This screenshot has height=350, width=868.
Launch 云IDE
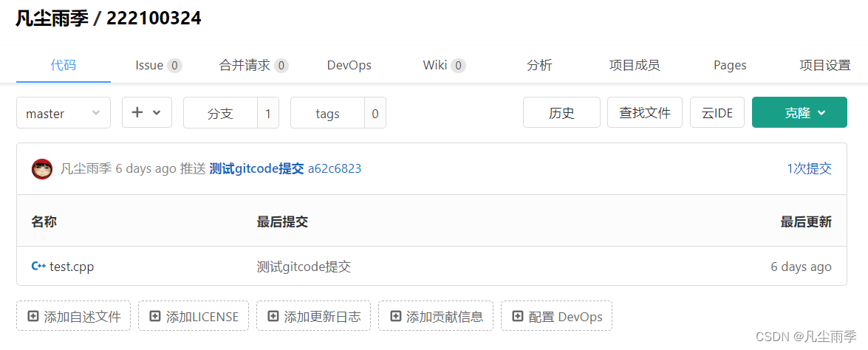click(717, 112)
